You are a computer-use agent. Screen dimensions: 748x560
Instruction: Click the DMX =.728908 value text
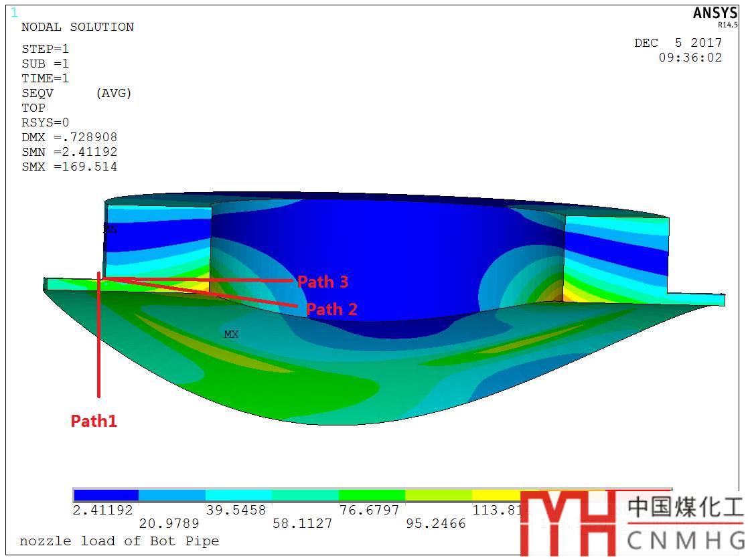coord(69,137)
